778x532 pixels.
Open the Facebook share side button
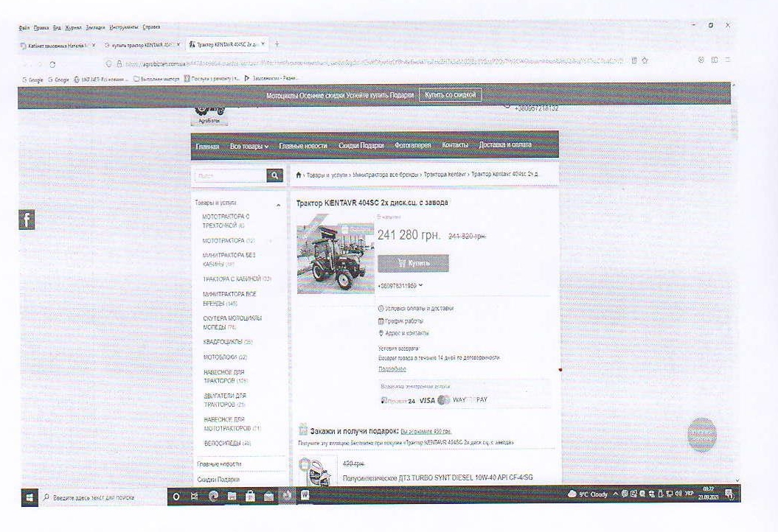[x=27, y=220]
